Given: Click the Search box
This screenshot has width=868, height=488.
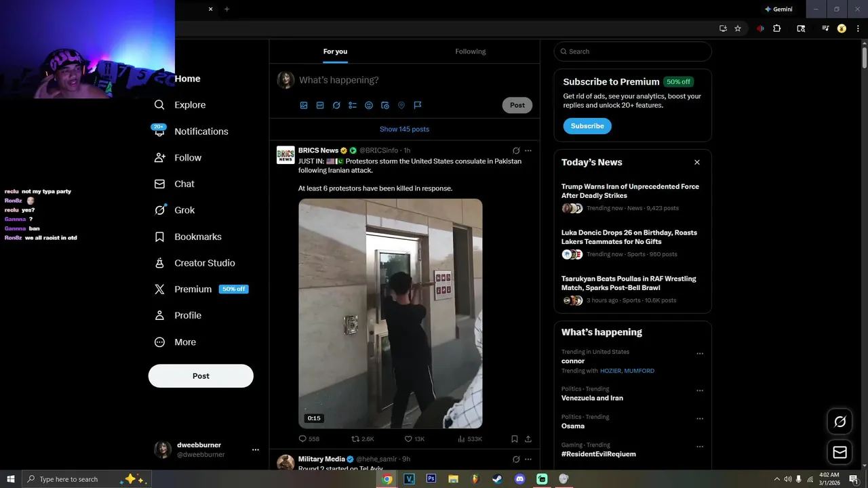Looking at the screenshot, I should (633, 52).
